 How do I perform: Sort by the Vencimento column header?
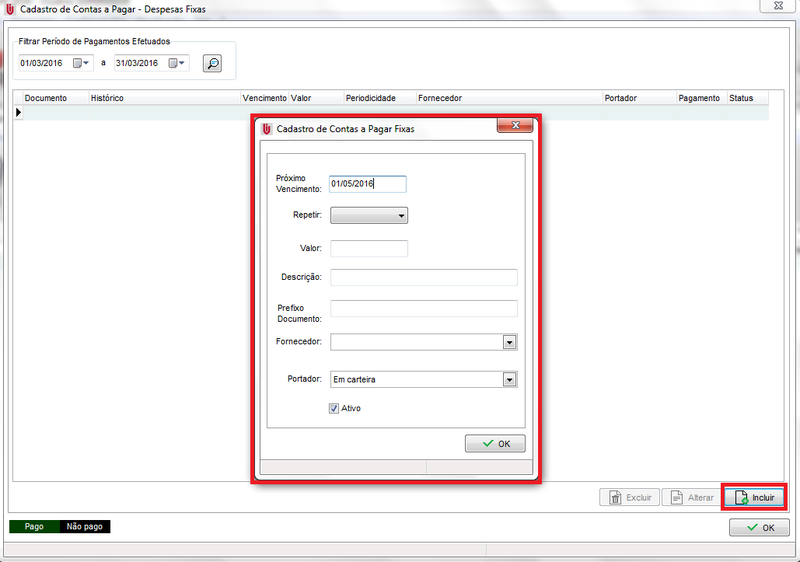(264, 98)
